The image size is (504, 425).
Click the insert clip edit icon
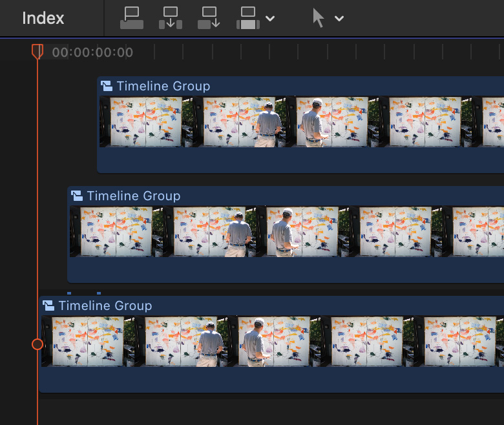[171, 18]
